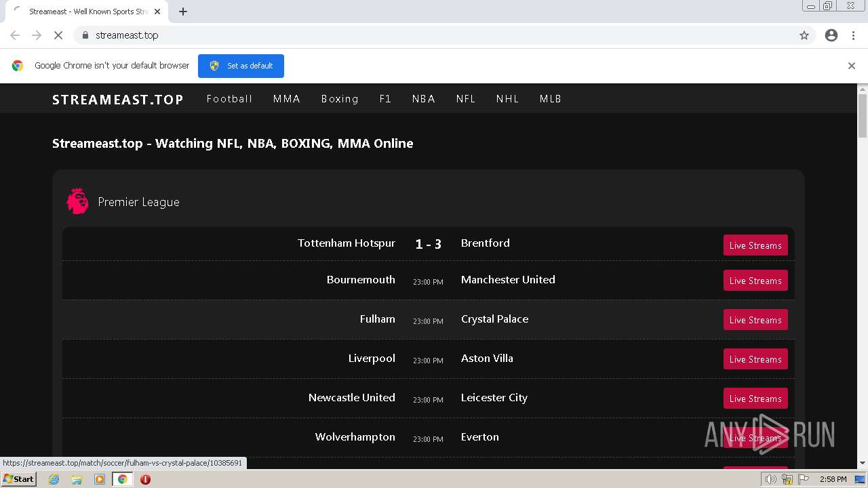868x488 pixels.
Task: Select the Wolverhampton team name
Action: (x=355, y=436)
